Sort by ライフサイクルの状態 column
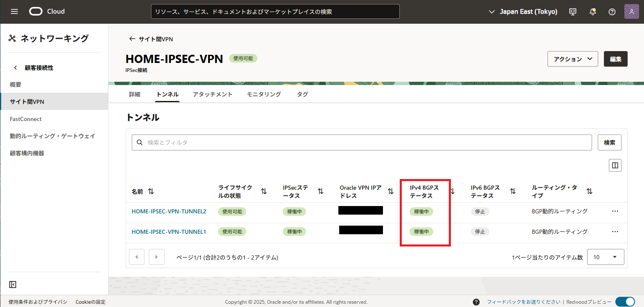This screenshot has height=307, width=644. point(264,191)
